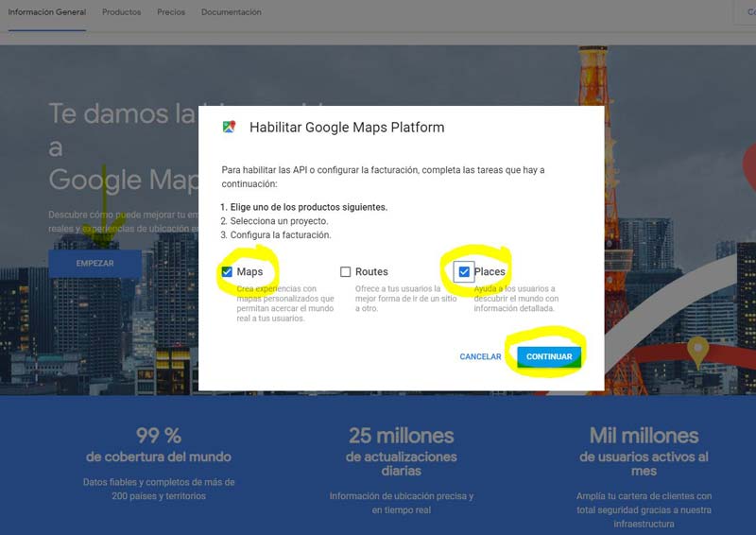Viewport: 756px width, 535px height.
Task: Click the yellow map pin on the background image
Action: pyautogui.click(x=697, y=353)
